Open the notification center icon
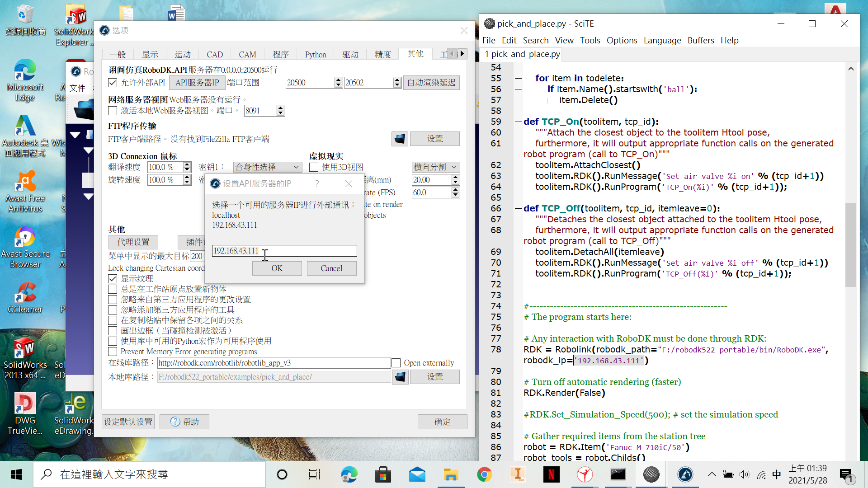Viewport: 868px width, 488px height. click(x=846, y=475)
